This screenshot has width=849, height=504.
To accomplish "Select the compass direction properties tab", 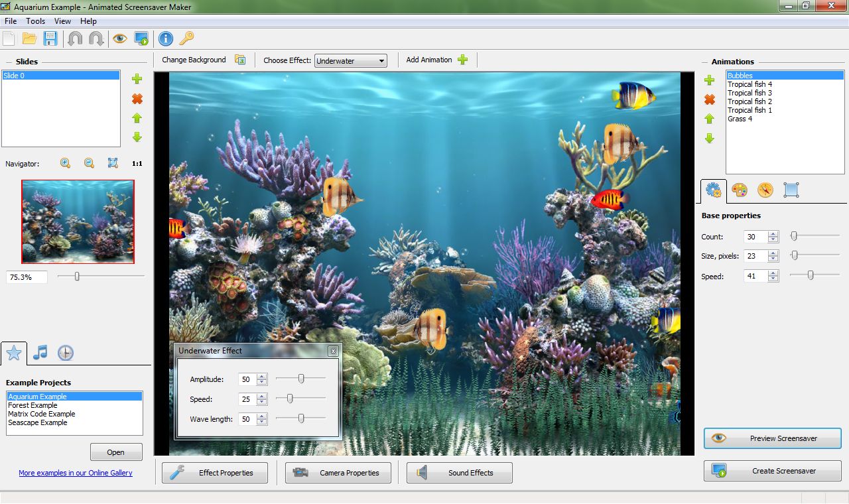I will pyautogui.click(x=765, y=190).
